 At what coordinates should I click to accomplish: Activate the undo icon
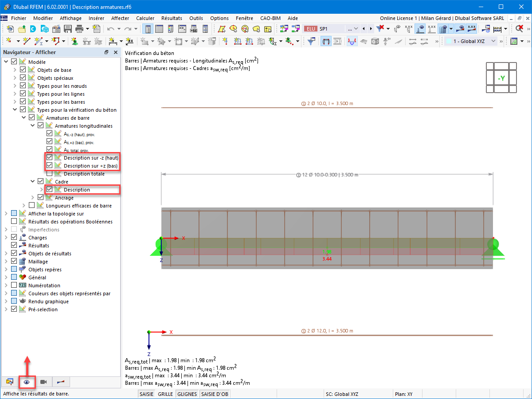click(x=111, y=28)
